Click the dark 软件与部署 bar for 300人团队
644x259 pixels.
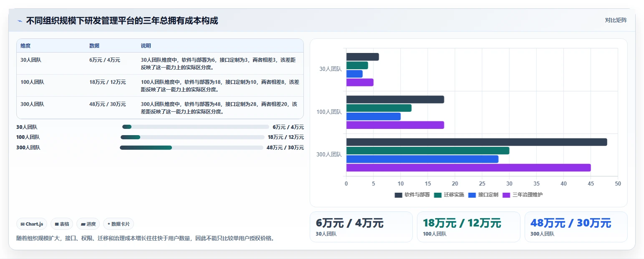click(x=477, y=142)
